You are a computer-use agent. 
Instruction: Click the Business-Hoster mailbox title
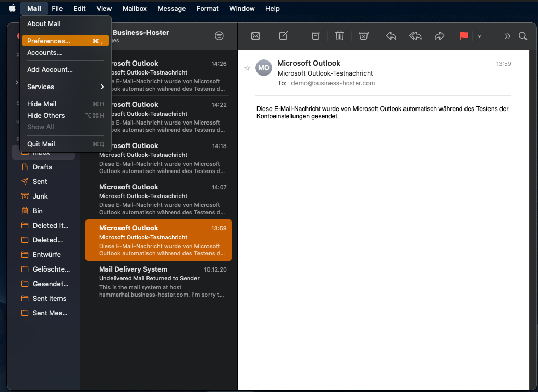click(141, 33)
